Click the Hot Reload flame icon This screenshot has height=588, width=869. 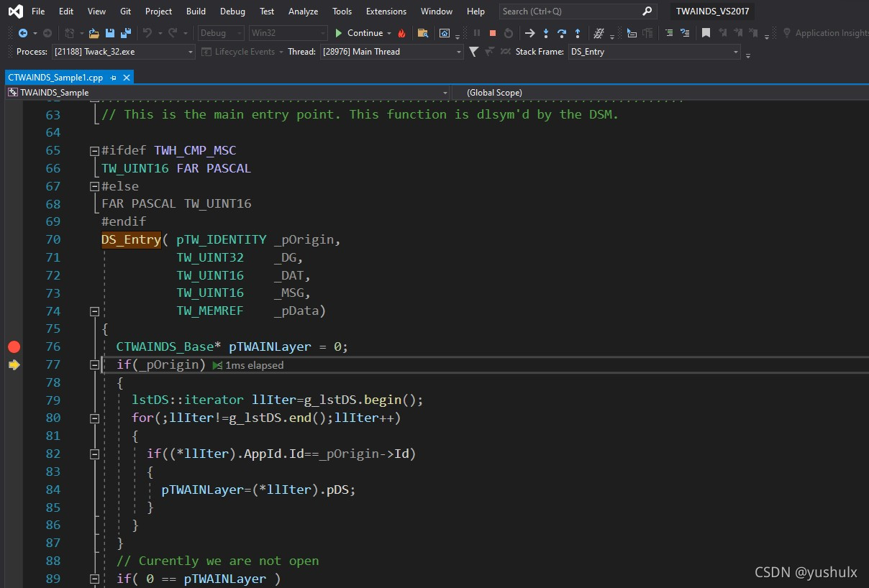pos(401,33)
